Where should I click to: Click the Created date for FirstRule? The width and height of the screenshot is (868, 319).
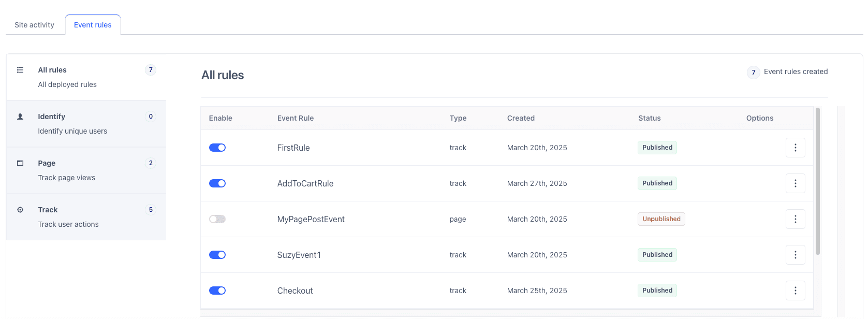coord(537,148)
